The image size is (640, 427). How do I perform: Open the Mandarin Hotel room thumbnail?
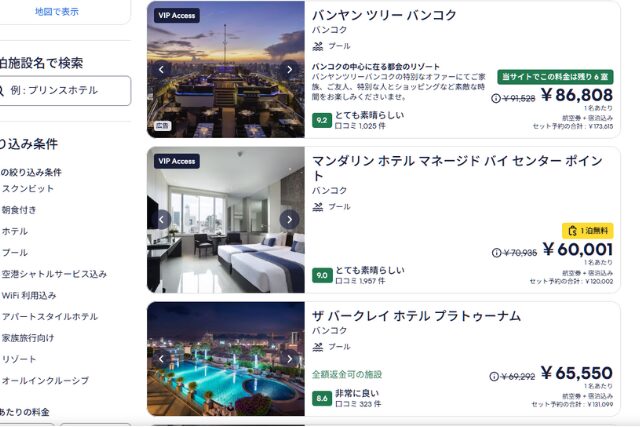226,220
